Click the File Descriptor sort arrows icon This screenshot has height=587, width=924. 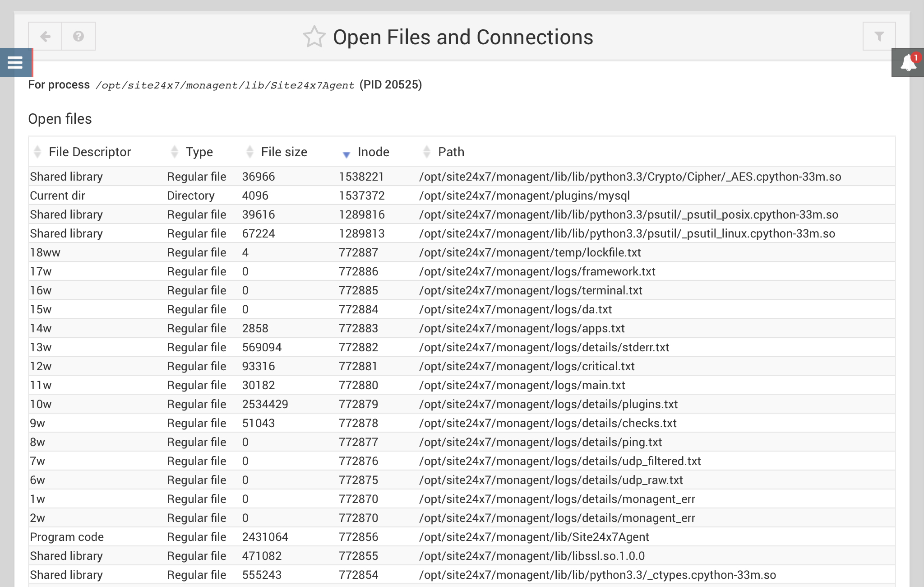point(38,152)
